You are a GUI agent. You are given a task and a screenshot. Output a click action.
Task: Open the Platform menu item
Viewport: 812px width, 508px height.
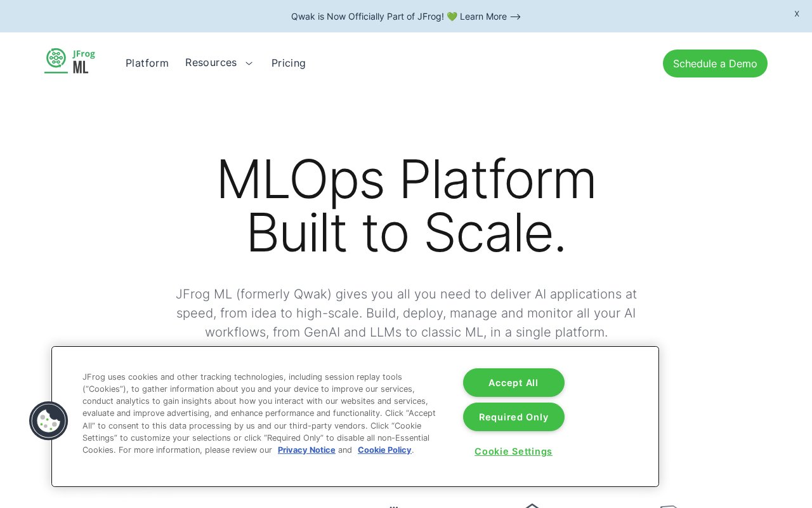pyautogui.click(x=147, y=63)
